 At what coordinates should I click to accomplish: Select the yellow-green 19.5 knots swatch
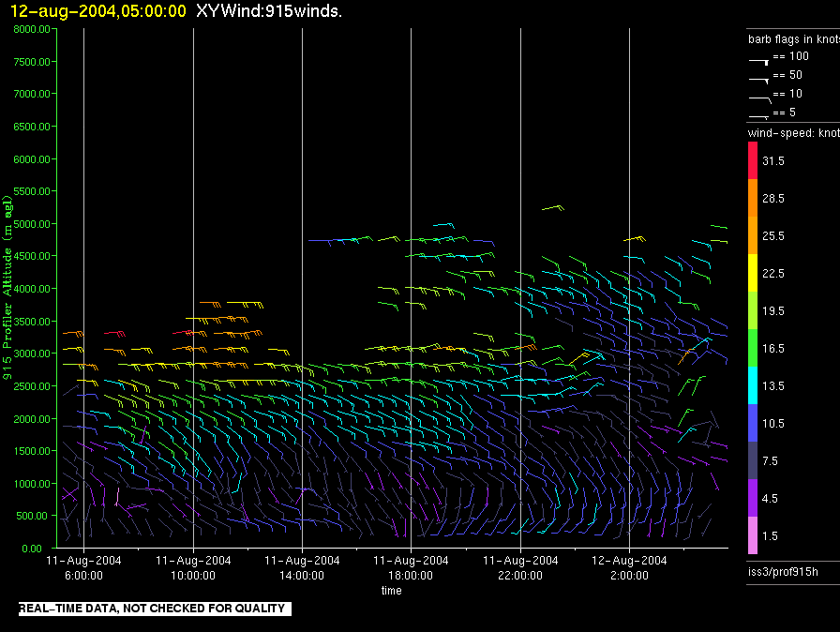click(x=753, y=310)
